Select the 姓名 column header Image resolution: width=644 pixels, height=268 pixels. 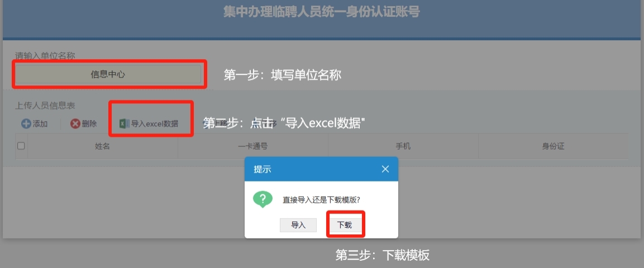pyautogui.click(x=103, y=146)
